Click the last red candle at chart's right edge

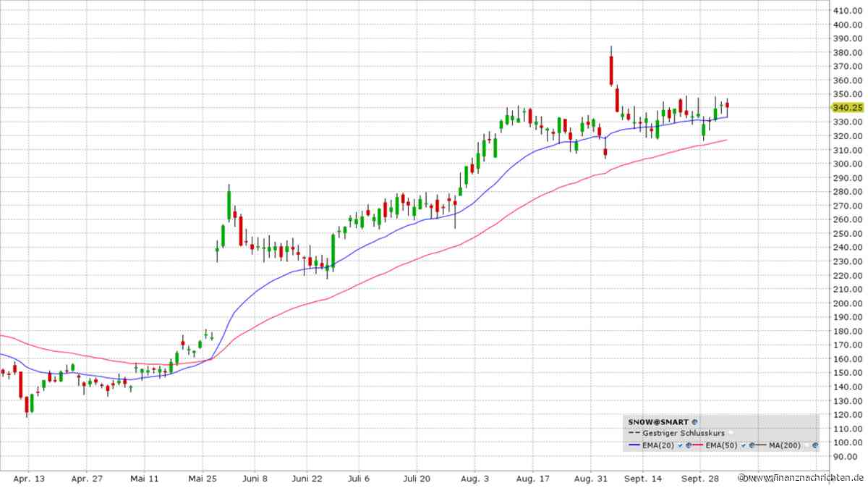727,105
